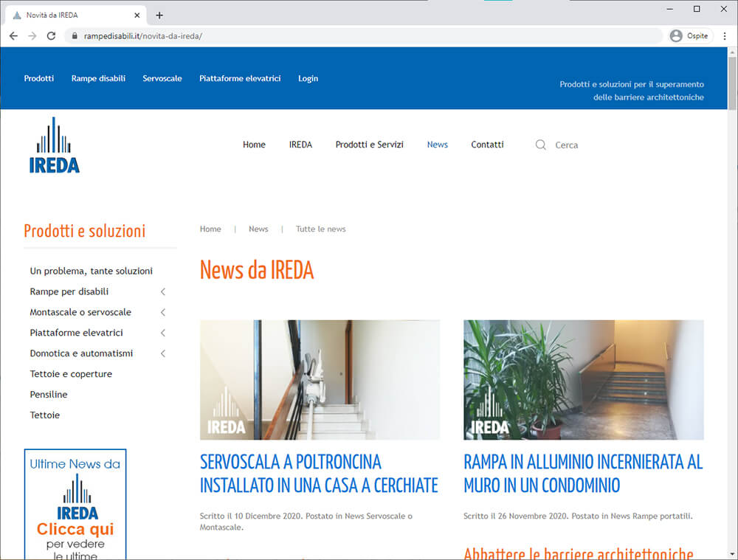The image size is (738, 560).
Task: Open a new tab with the plus icon
Action: (159, 15)
